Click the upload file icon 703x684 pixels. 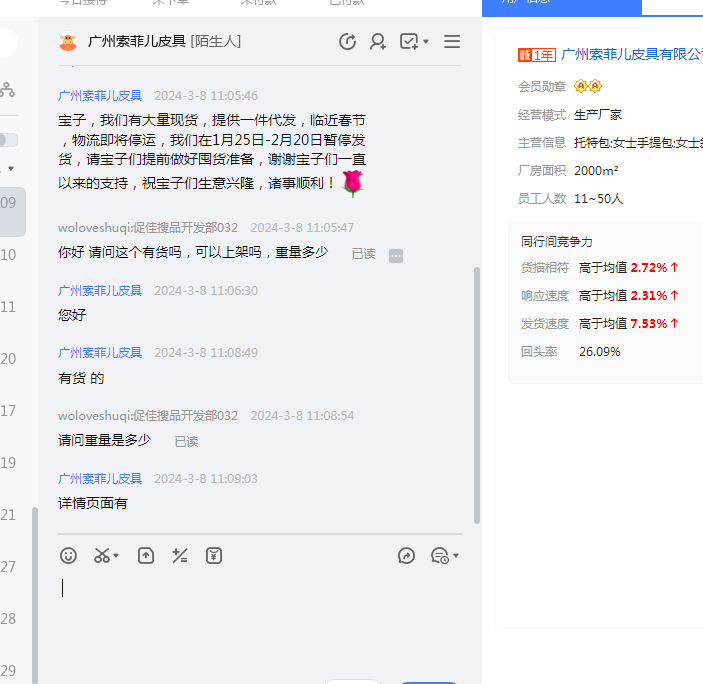146,555
